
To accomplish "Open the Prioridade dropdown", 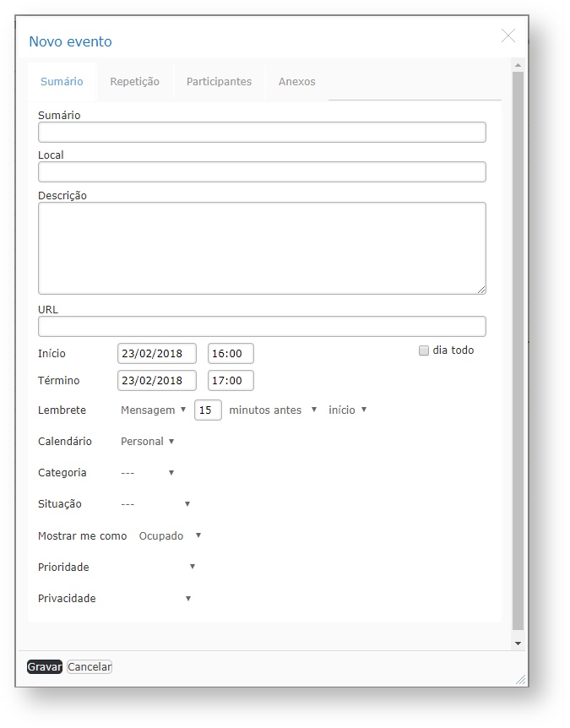I will tap(159, 568).
